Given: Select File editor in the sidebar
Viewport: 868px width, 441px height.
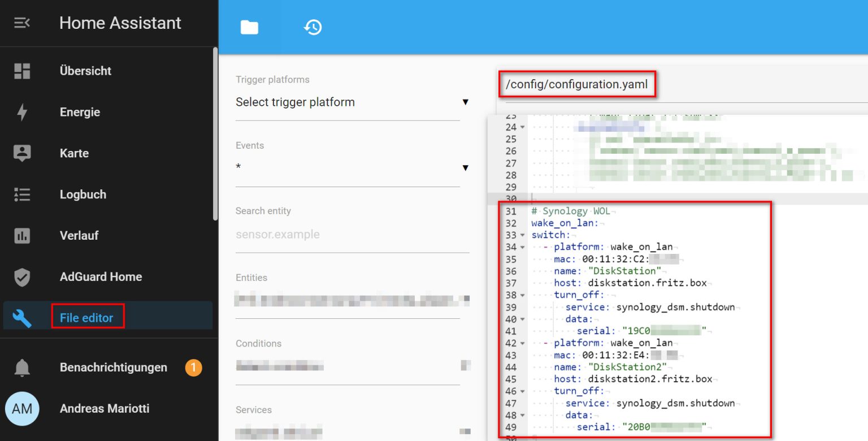Looking at the screenshot, I should (x=88, y=318).
